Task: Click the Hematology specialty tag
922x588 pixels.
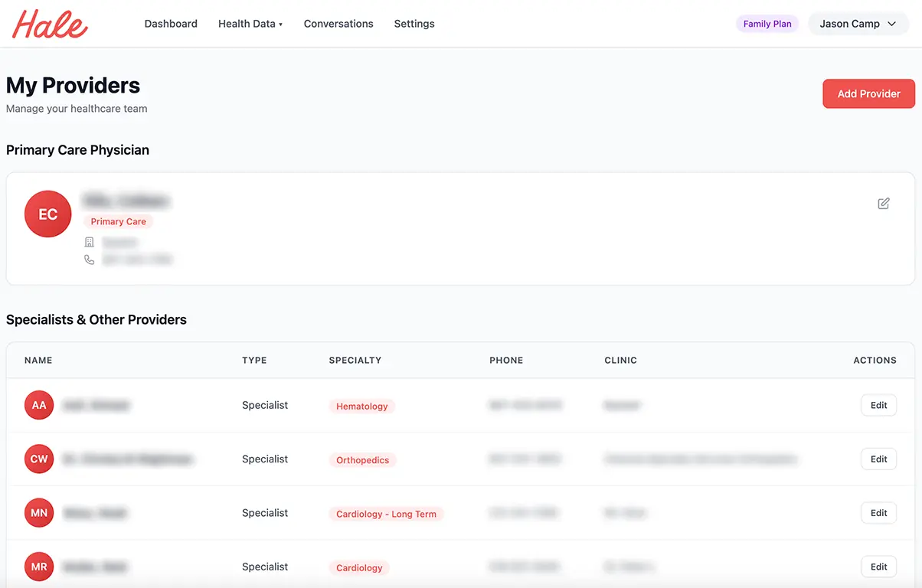Action: pos(362,407)
